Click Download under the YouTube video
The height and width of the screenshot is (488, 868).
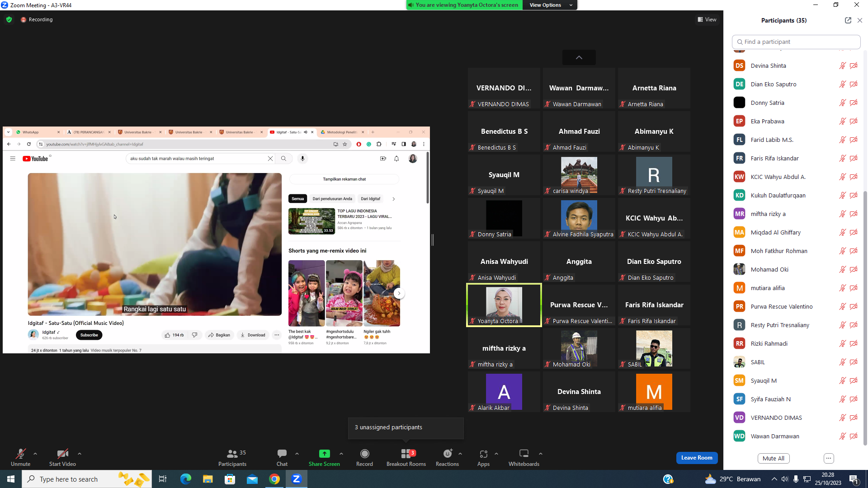click(x=253, y=335)
